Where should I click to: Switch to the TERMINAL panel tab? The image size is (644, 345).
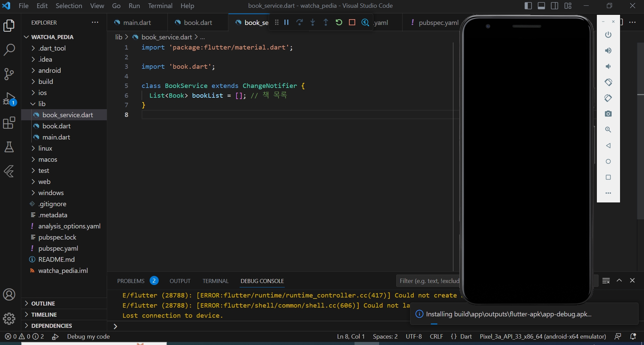[x=216, y=281]
